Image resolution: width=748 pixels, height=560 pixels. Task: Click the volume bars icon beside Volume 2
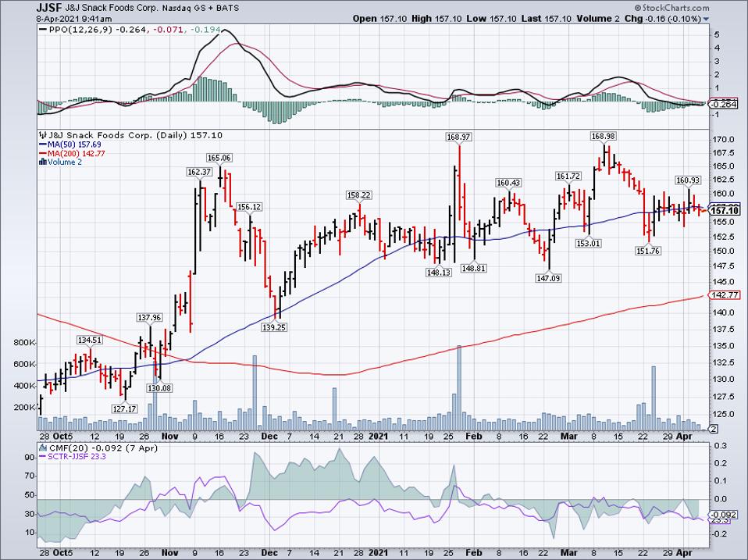43,162
